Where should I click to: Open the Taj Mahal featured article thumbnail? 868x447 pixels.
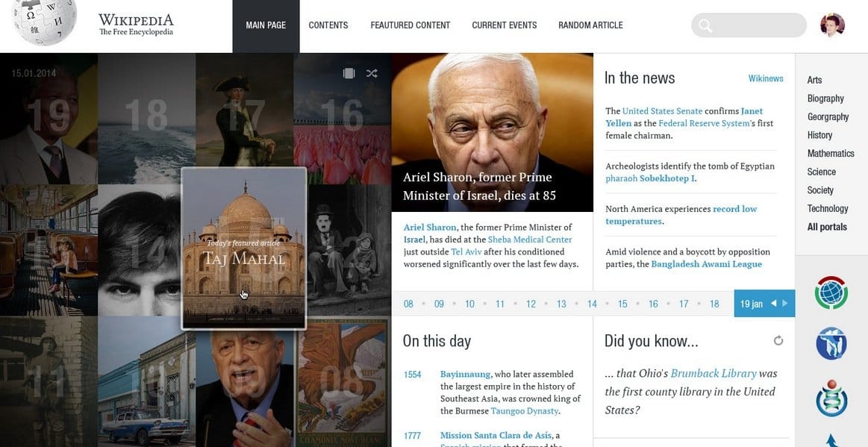tap(244, 248)
